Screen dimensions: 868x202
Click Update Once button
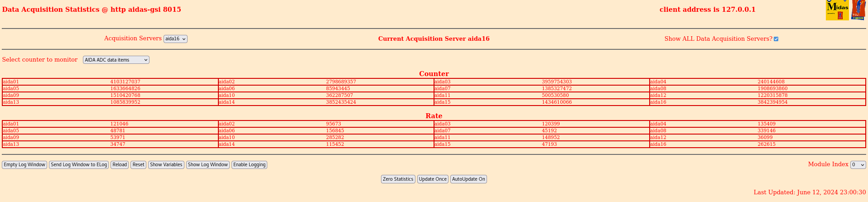pyautogui.click(x=433, y=179)
